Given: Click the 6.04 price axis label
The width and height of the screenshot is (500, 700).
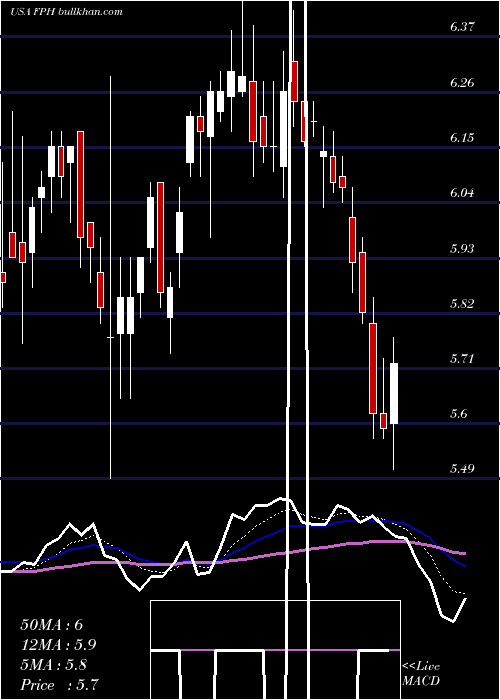Looking at the screenshot, I should (x=462, y=193).
